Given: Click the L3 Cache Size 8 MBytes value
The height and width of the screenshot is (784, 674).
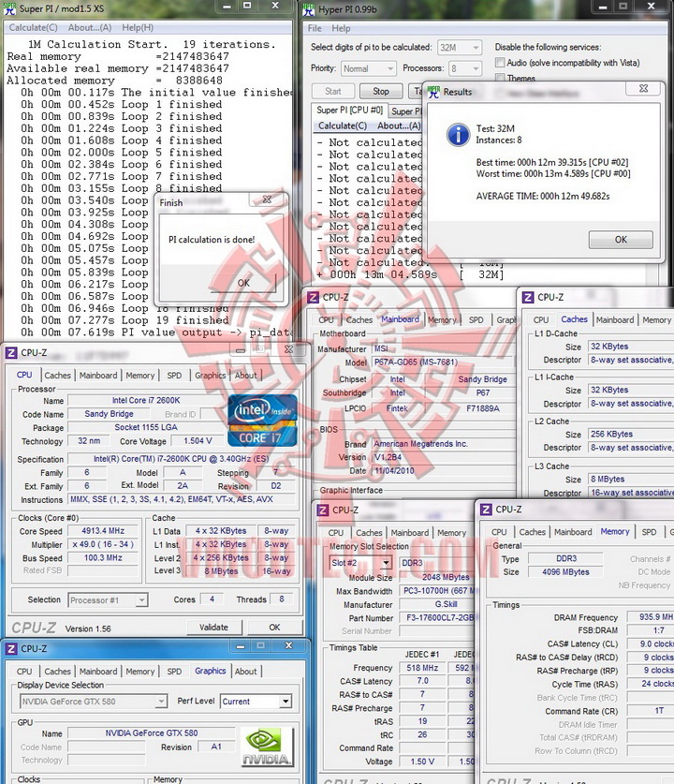Looking at the screenshot, I should tap(631, 479).
